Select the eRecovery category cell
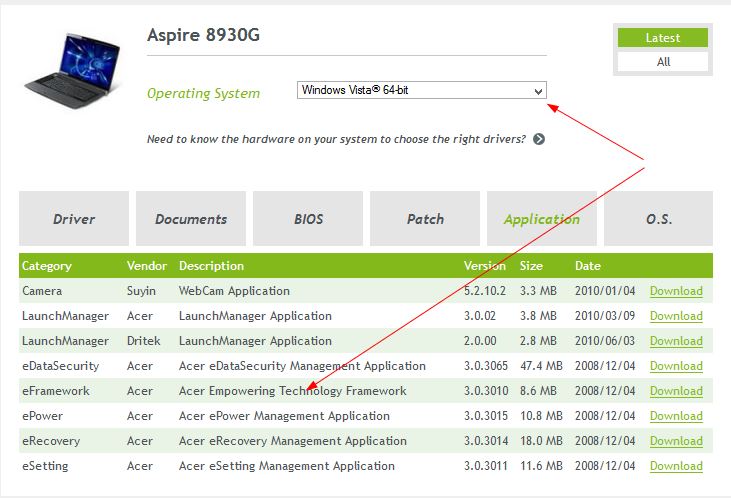Screen dimensions: 731x498 [51, 441]
